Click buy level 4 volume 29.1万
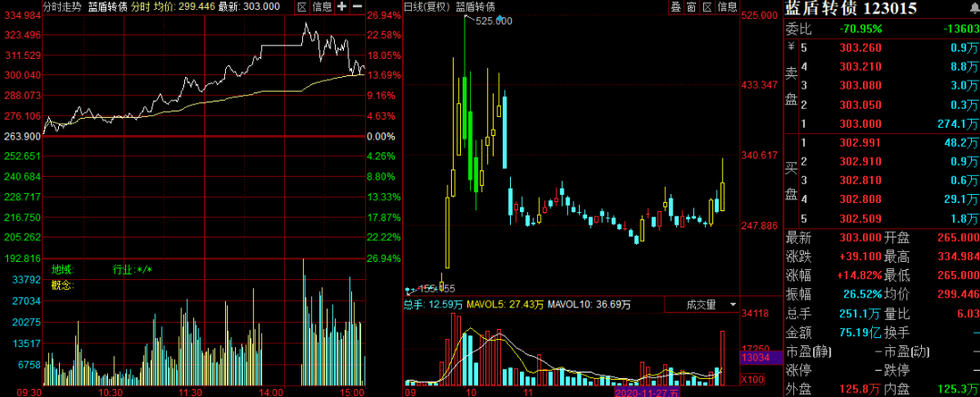Screen dimensions: 980x397 (961, 199)
